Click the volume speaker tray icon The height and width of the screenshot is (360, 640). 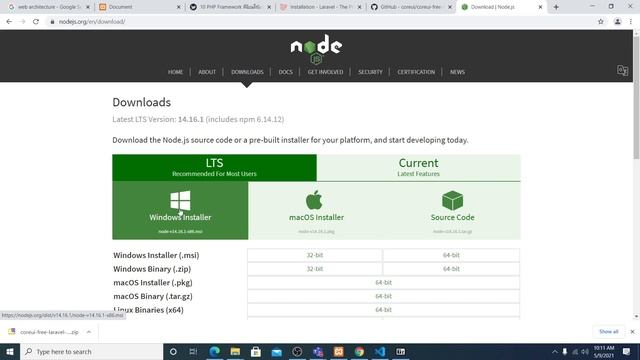[585, 351]
